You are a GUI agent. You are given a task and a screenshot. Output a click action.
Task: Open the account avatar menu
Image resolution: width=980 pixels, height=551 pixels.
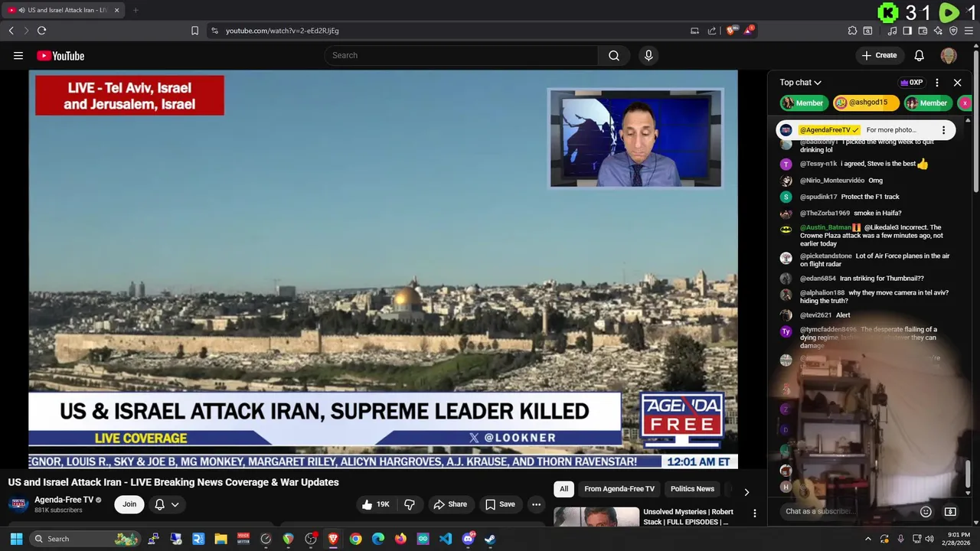(949, 55)
